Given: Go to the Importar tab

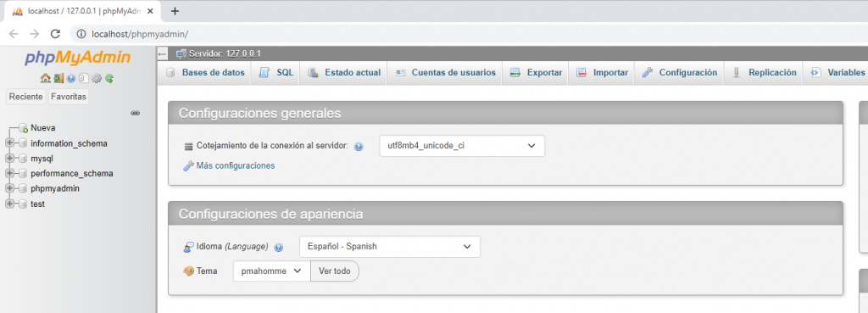Looking at the screenshot, I should coord(602,73).
